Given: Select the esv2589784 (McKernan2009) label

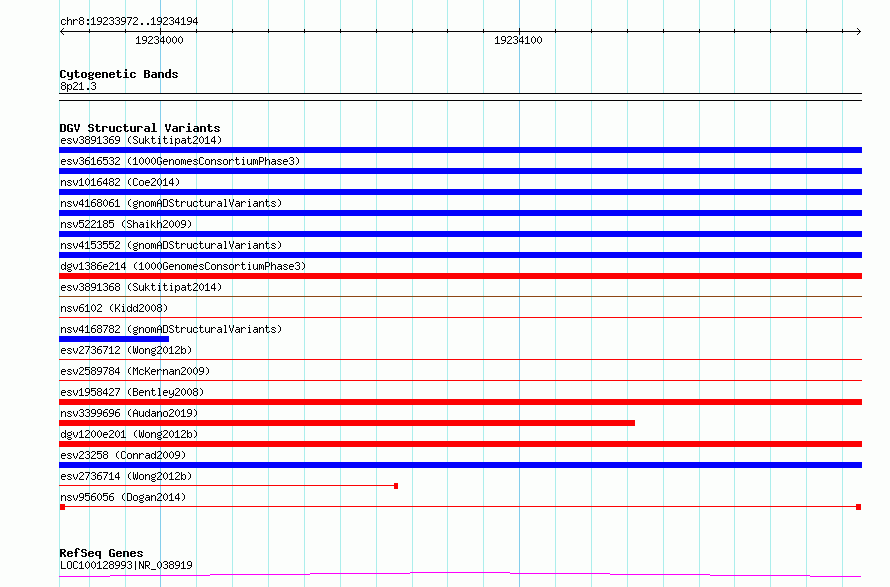Looking at the screenshot, I should (135, 371).
